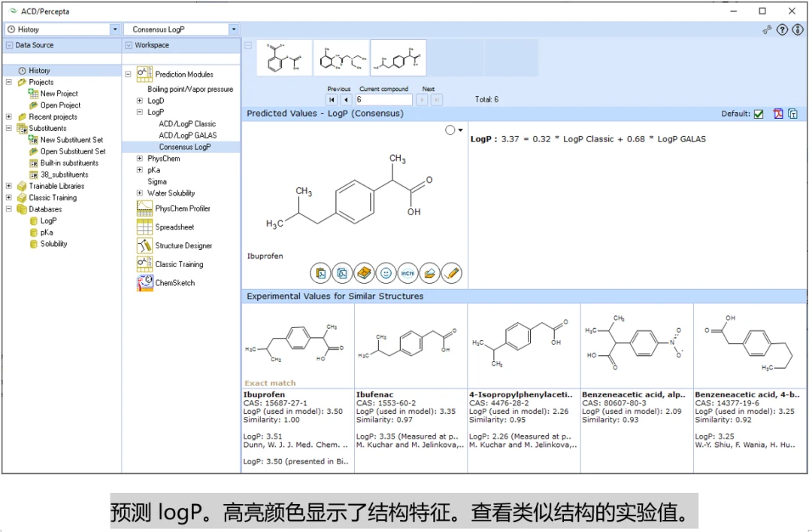Screen dimensions: 812x532
Task: Jump to the first compound
Action: [332, 99]
